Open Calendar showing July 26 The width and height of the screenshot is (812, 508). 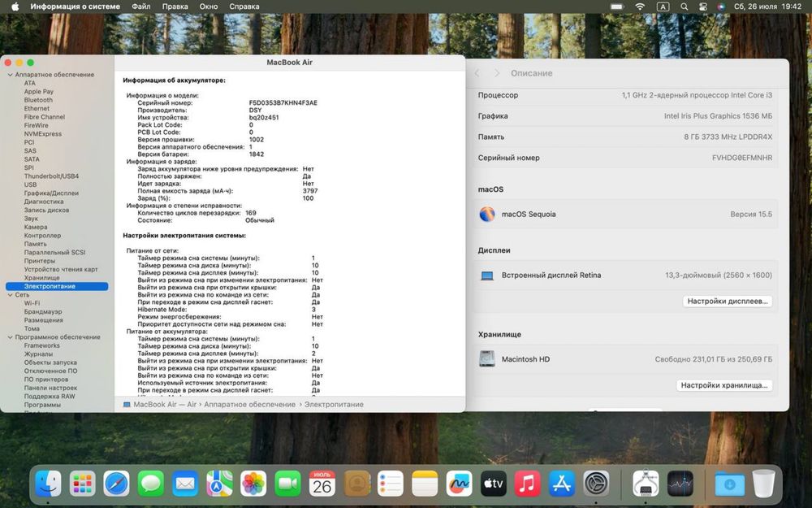pyautogui.click(x=322, y=484)
